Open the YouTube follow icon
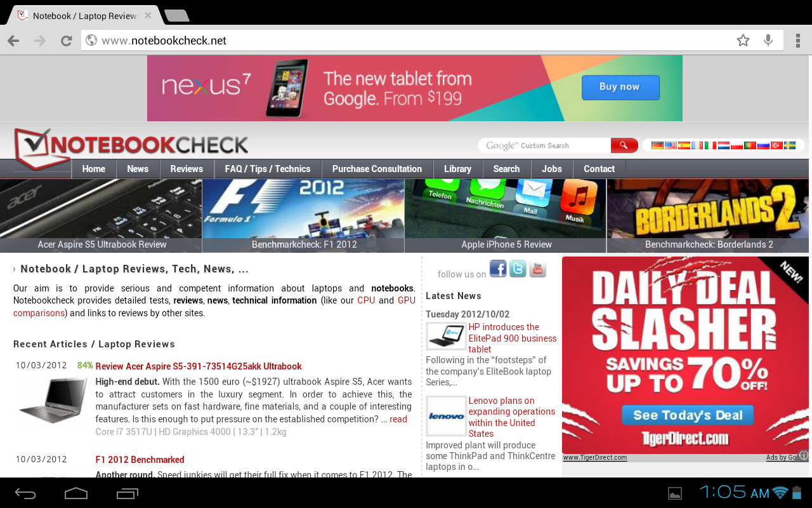Image resolution: width=812 pixels, height=508 pixels. pos(537,269)
